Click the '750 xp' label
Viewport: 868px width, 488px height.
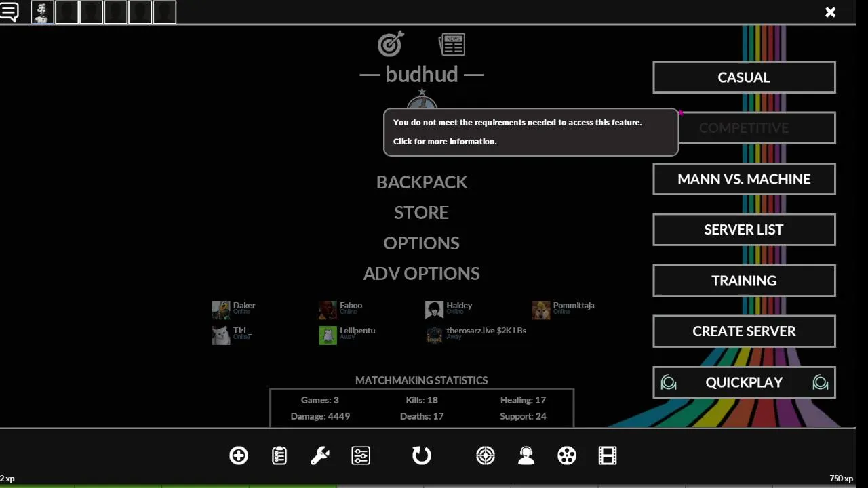841,479
